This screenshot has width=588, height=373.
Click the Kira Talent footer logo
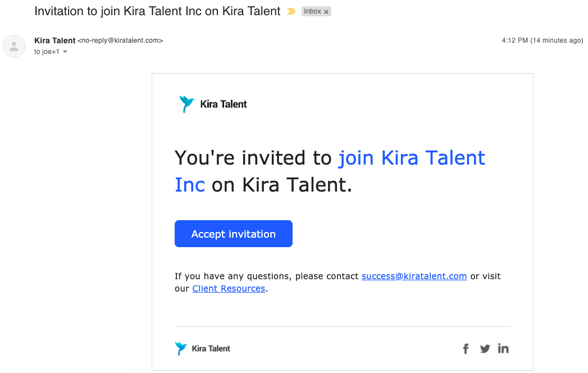click(203, 349)
